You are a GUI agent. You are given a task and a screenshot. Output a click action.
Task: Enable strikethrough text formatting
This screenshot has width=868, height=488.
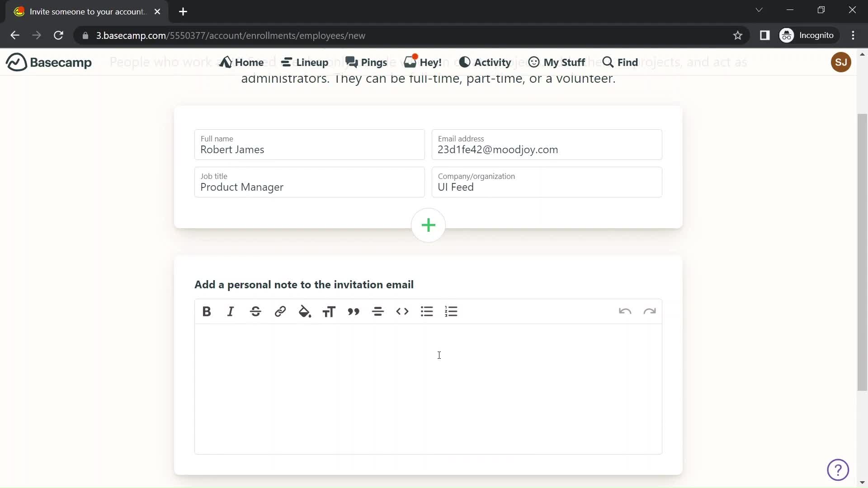[255, 311]
